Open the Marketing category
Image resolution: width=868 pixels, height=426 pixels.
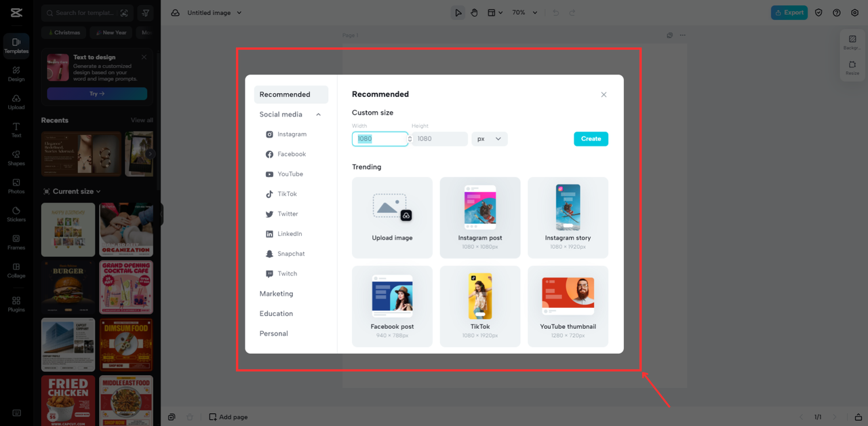click(x=277, y=294)
